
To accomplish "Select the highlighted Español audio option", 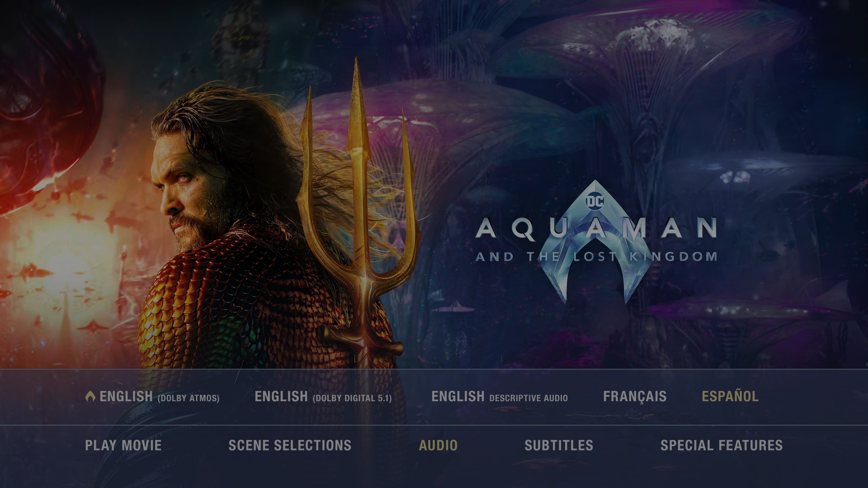I will pos(730,396).
